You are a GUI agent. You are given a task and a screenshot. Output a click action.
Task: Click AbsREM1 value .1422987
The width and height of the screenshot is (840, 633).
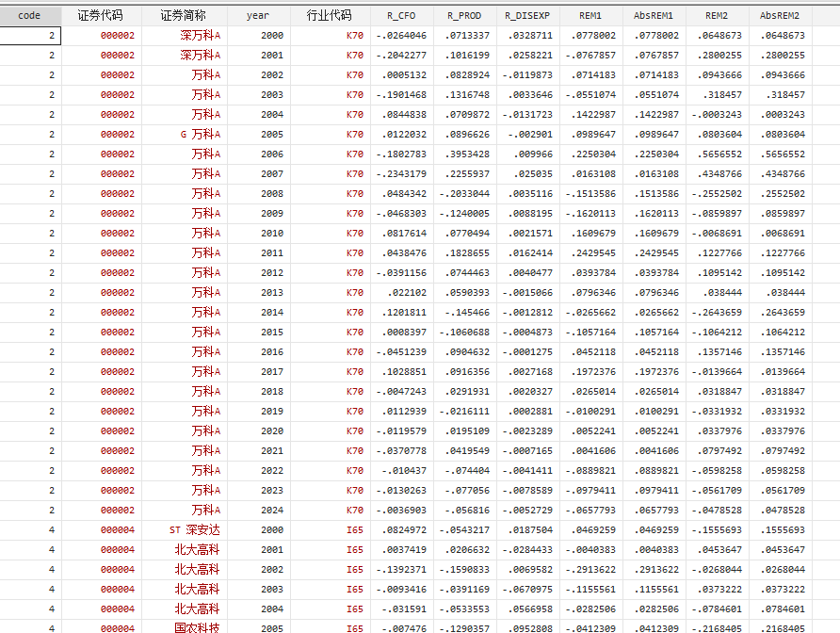pyautogui.click(x=656, y=115)
